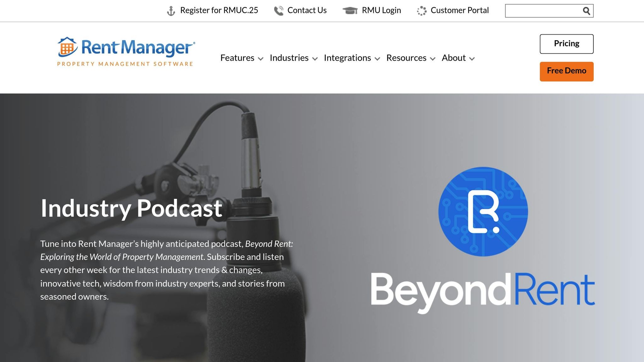Open Register for RMUC.25 link

[x=219, y=10]
